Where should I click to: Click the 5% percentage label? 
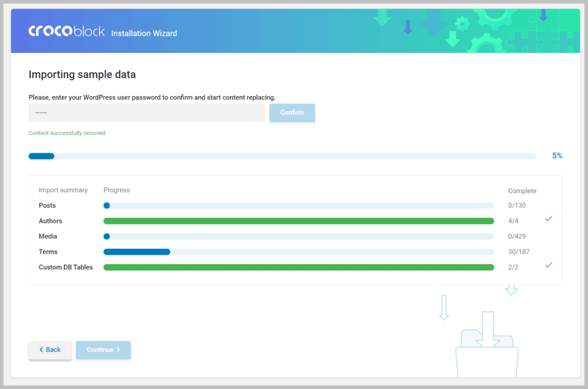556,156
